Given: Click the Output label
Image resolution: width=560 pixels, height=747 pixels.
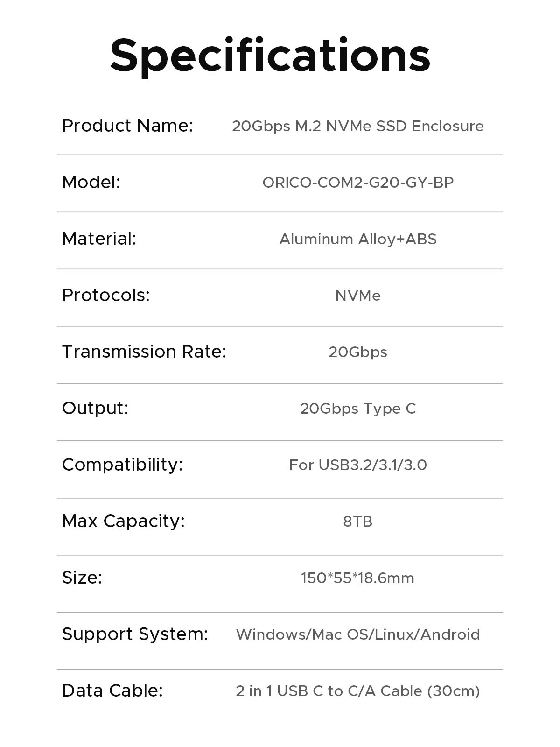Looking at the screenshot, I should 95,408.
